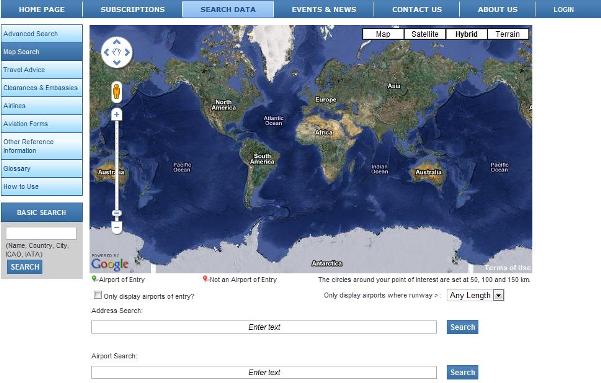The width and height of the screenshot is (601, 383).
Task: Zoom in with the plus button
Action: point(117,114)
